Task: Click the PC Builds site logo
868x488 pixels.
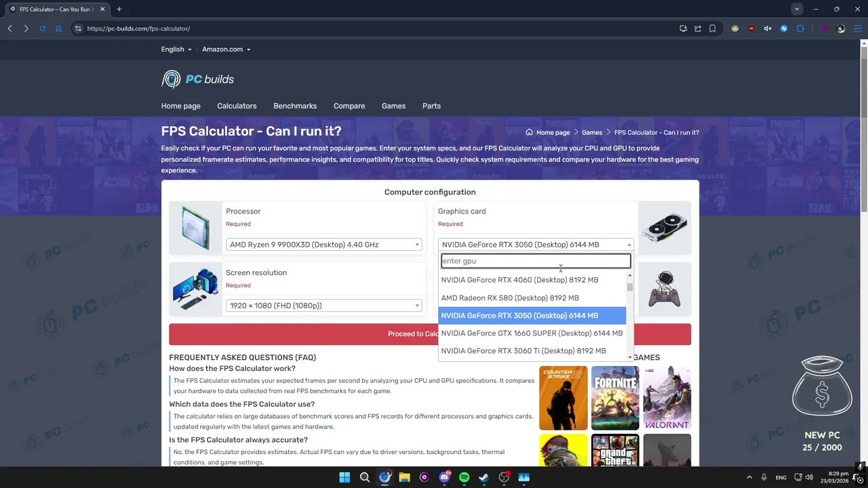Action: pyautogui.click(x=197, y=79)
